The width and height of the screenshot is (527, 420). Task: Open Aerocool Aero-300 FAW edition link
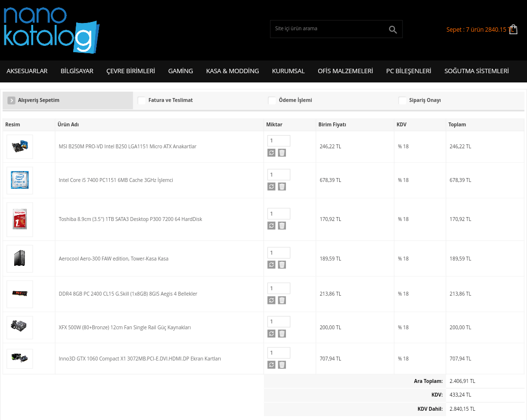pyautogui.click(x=114, y=259)
